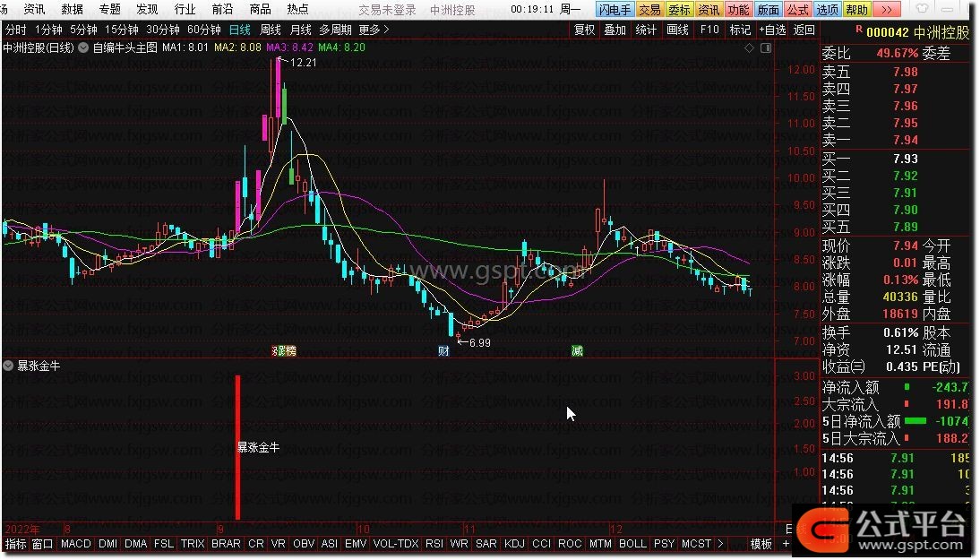Click the orange 交易 toolbar button

(649, 9)
